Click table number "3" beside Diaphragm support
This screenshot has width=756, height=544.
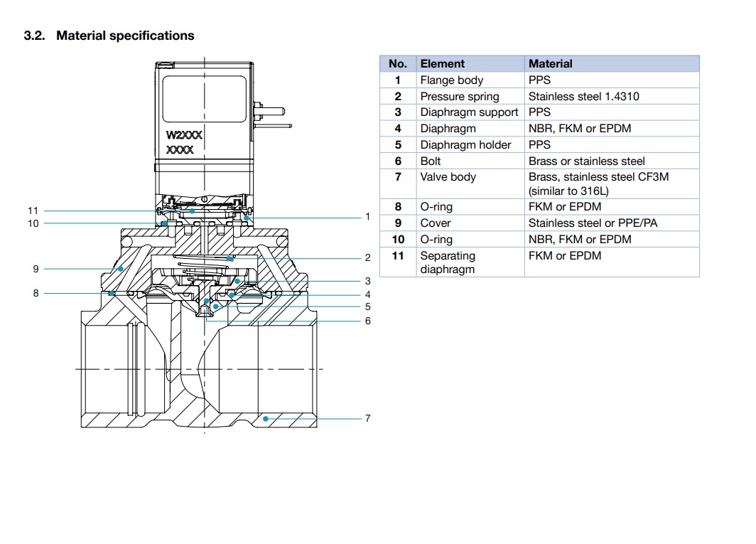coord(398,112)
